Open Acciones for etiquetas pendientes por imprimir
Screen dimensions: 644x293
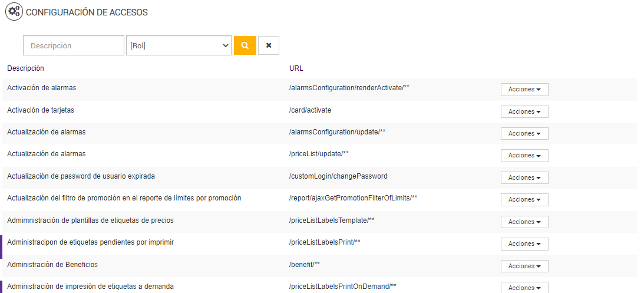point(524,243)
